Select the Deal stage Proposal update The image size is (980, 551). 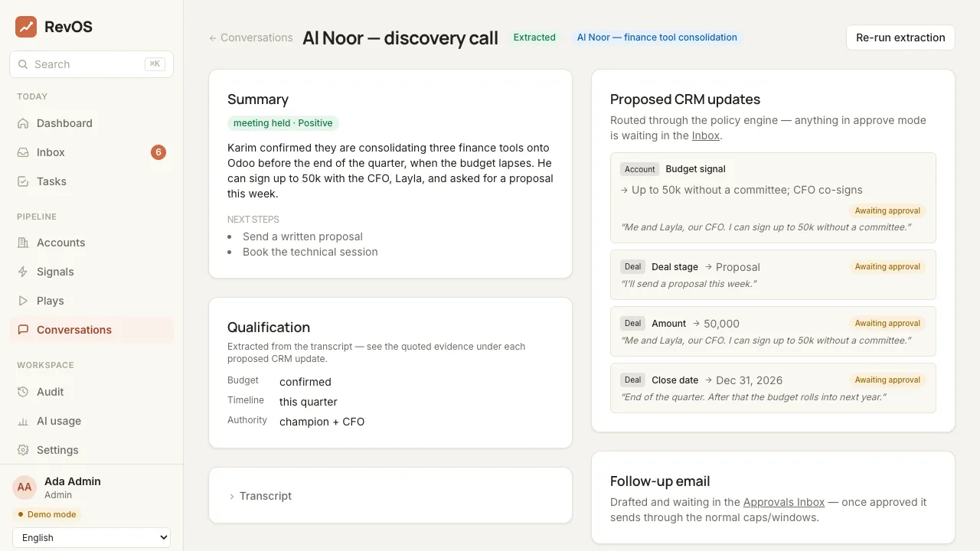point(773,275)
